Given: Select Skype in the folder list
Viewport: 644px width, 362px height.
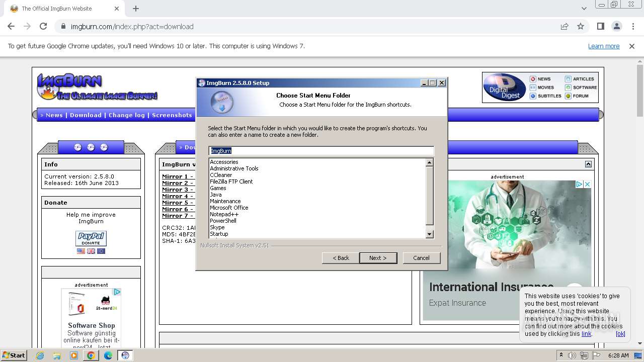Looking at the screenshot, I should point(217,227).
